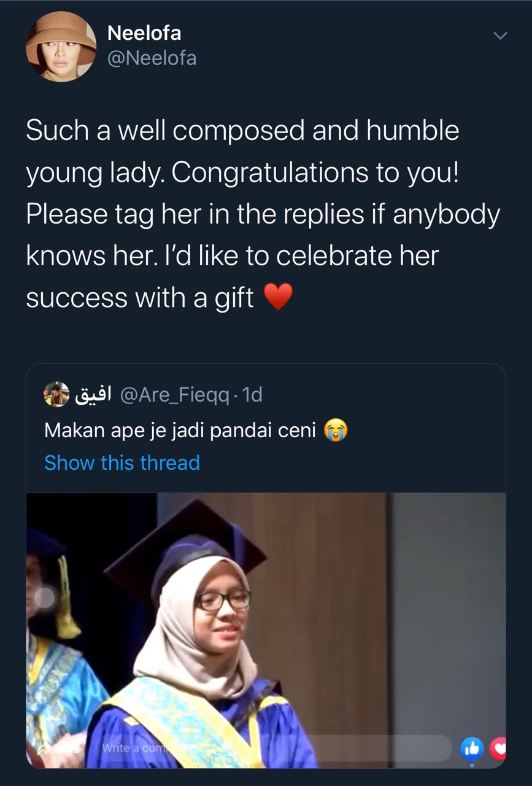
Task: Open the quoted tweet author's small avatar
Action: tap(57, 394)
